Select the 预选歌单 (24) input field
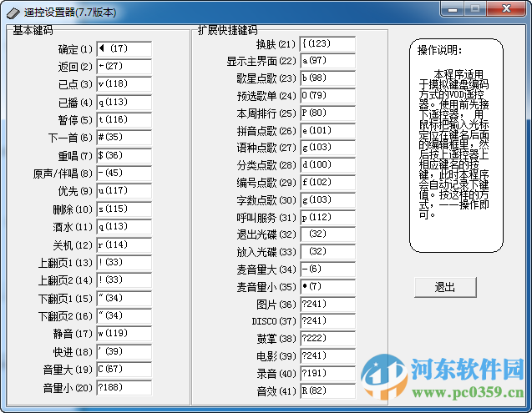 coord(327,96)
